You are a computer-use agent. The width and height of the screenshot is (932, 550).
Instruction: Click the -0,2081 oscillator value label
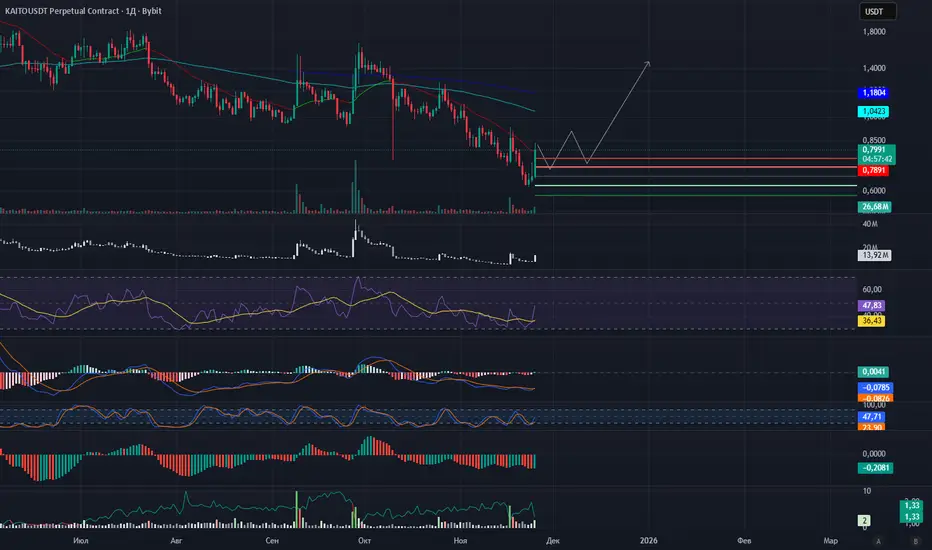point(875,468)
